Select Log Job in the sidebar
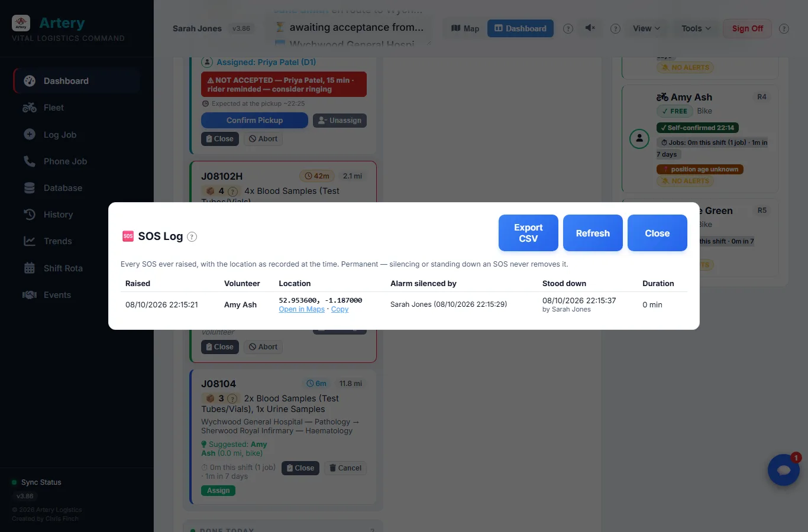Viewport: 808px width, 532px height. coord(76,135)
